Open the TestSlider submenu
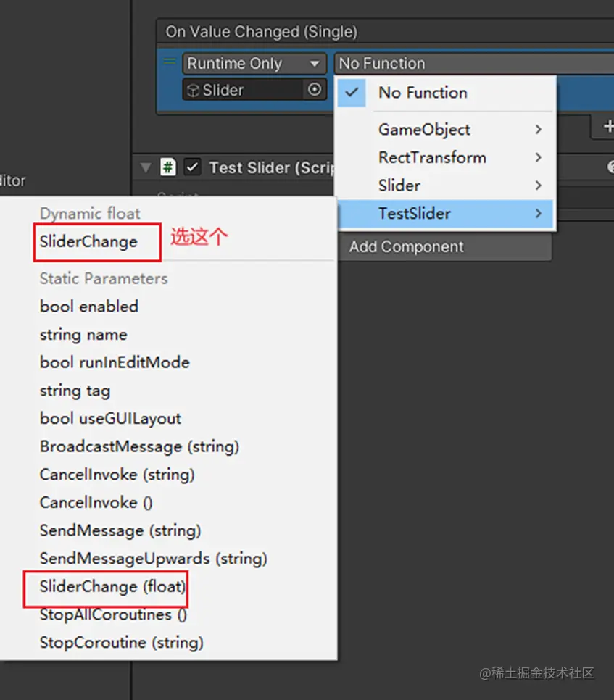Viewport: 614px width, 700px height. click(445, 213)
